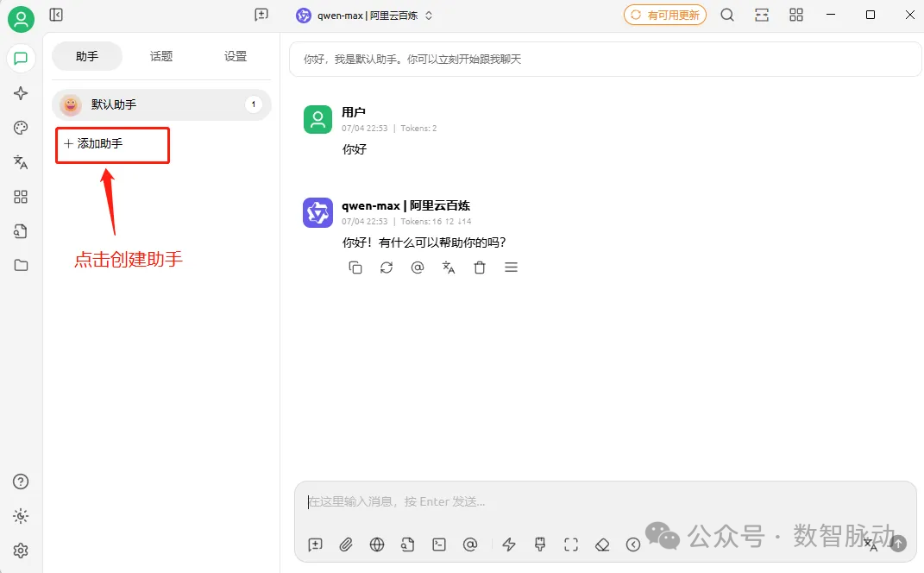Open the mini apps grid in top bar
924x573 pixels.
(796, 15)
